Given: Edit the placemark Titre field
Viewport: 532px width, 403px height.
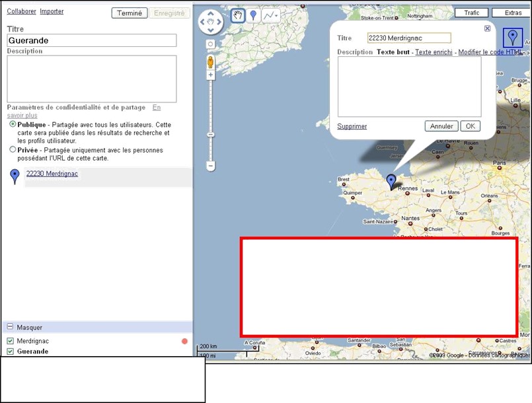Looking at the screenshot, I should point(409,38).
